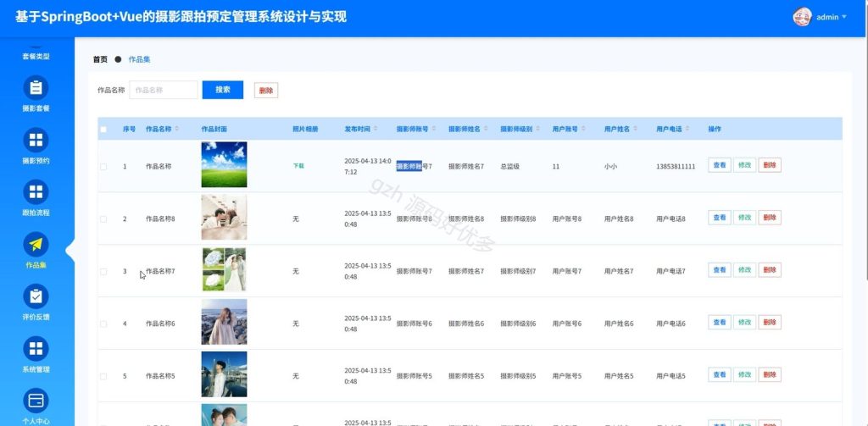
Task: Click 用户账号6 cell
Action: 567,324
